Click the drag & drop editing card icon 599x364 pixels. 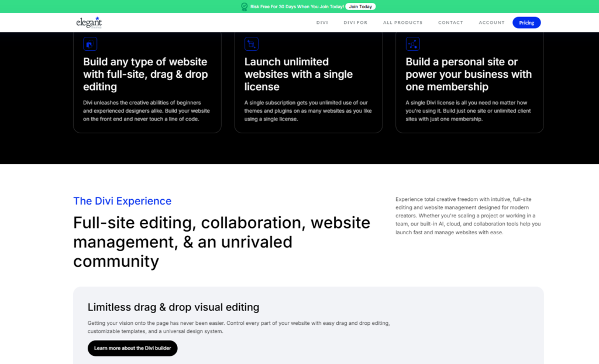[90, 44]
